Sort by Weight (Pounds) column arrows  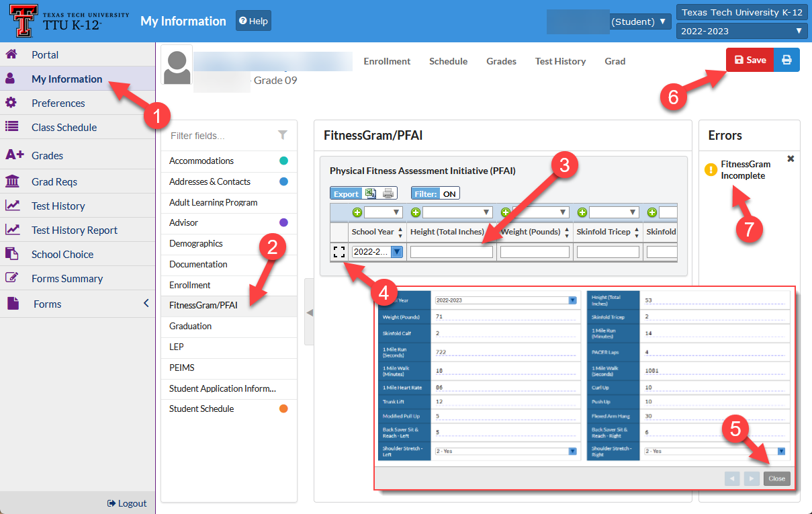(566, 232)
